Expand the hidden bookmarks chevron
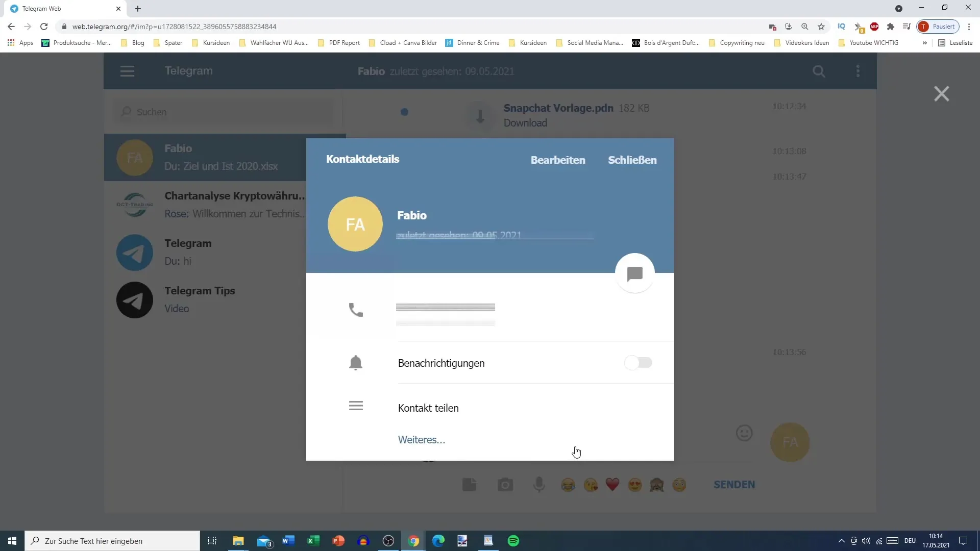This screenshot has width=980, height=551. click(924, 43)
